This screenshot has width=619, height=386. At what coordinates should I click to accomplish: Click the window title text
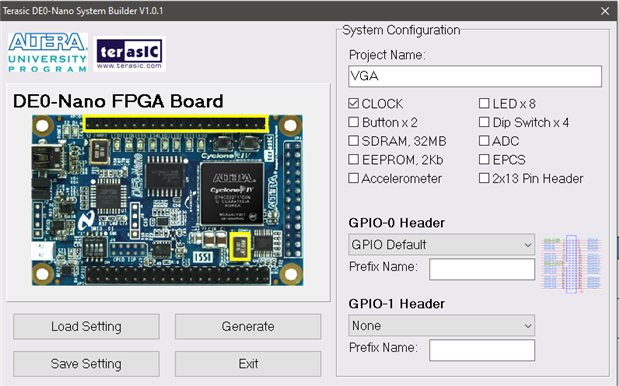click(x=83, y=11)
